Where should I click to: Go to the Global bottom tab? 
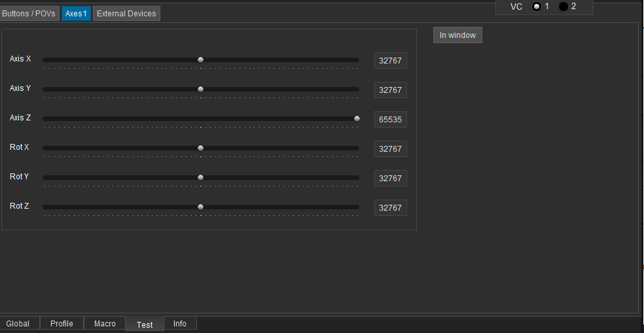[x=18, y=324]
